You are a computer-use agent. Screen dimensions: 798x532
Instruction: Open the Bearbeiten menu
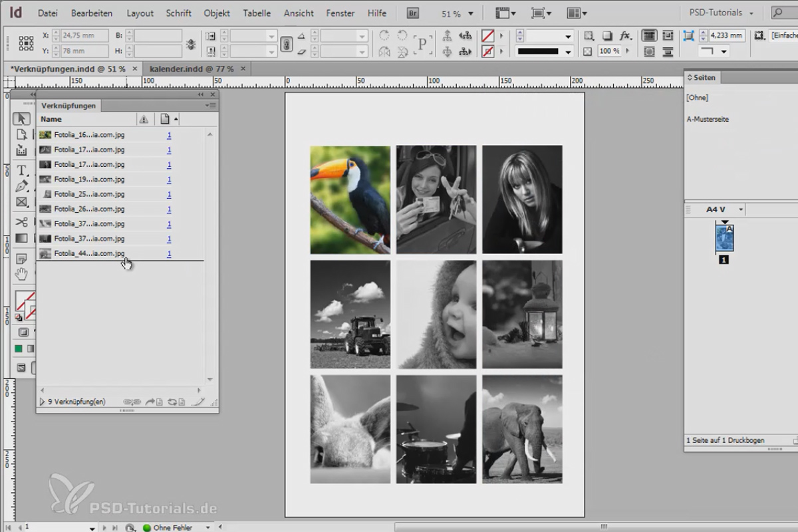(92, 13)
